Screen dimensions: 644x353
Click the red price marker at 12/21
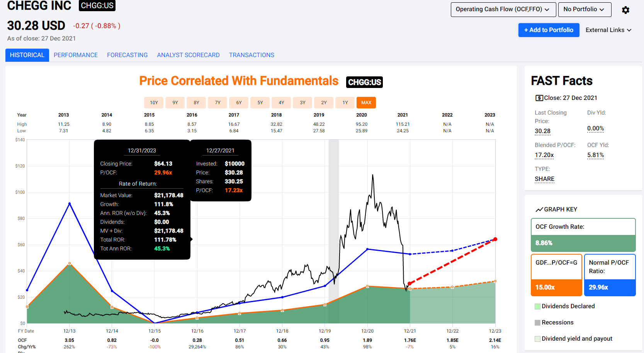pos(410,284)
